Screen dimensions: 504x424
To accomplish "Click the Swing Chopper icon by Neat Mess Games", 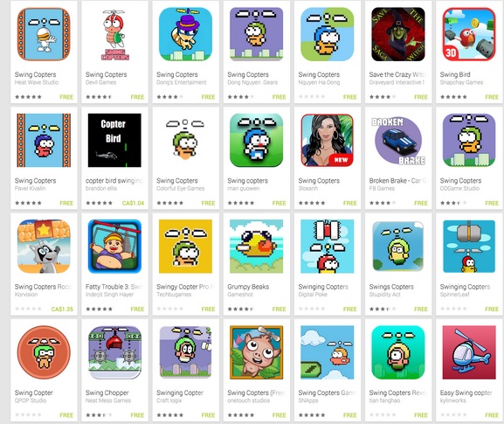I will pyautogui.click(x=114, y=352).
